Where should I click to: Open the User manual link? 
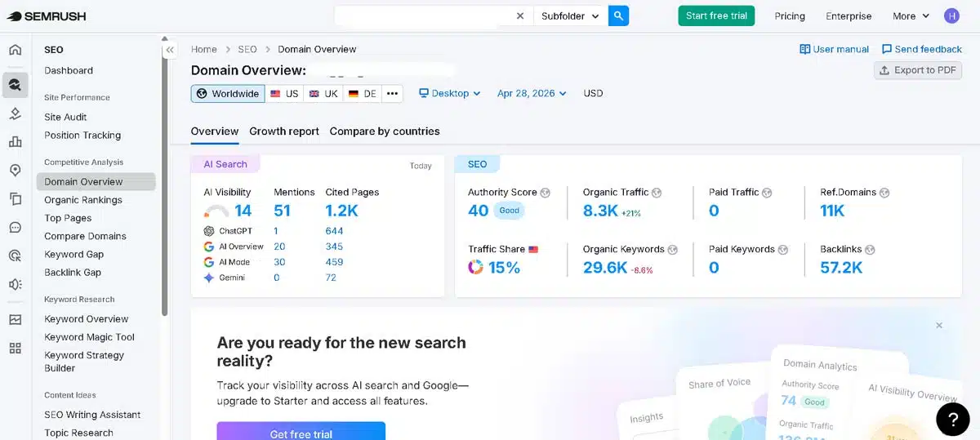835,49
